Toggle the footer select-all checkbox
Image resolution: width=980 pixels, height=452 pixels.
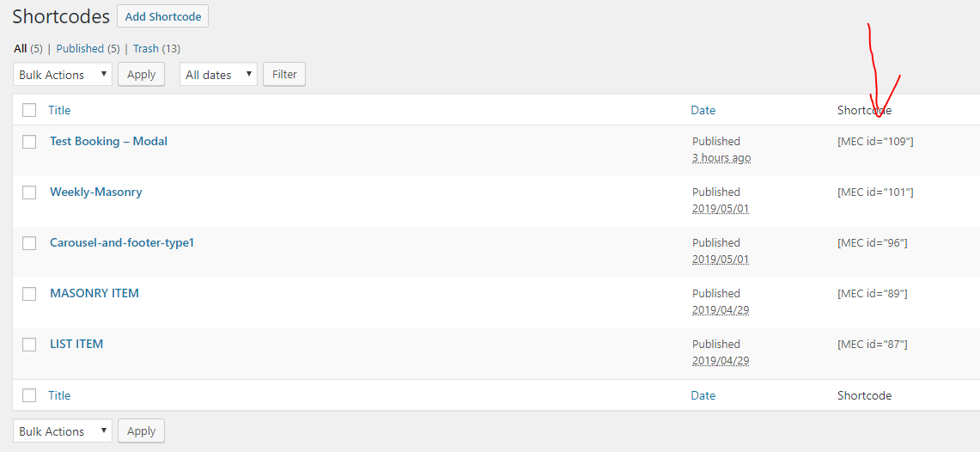click(29, 395)
